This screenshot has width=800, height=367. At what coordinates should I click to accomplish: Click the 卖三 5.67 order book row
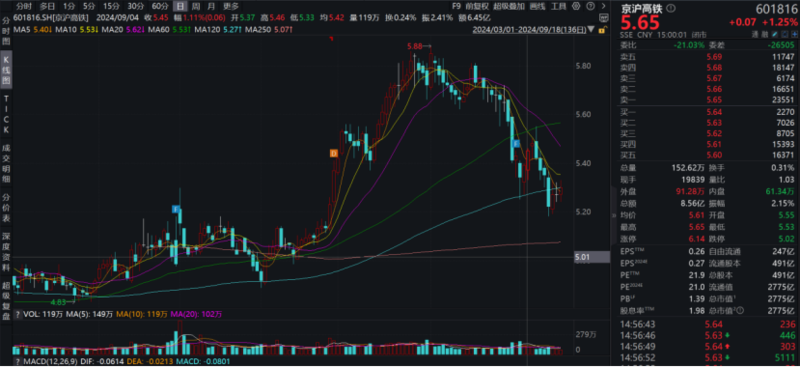707,78
